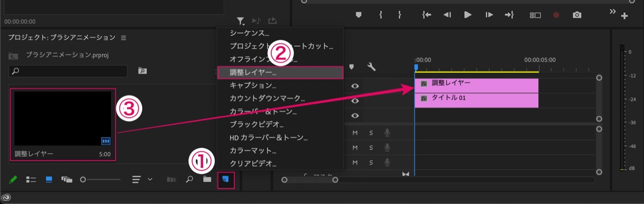This screenshot has height=204, width=644.
Task: Click Drag Audio Only icon
Action: pyautogui.click(x=257, y=21)
